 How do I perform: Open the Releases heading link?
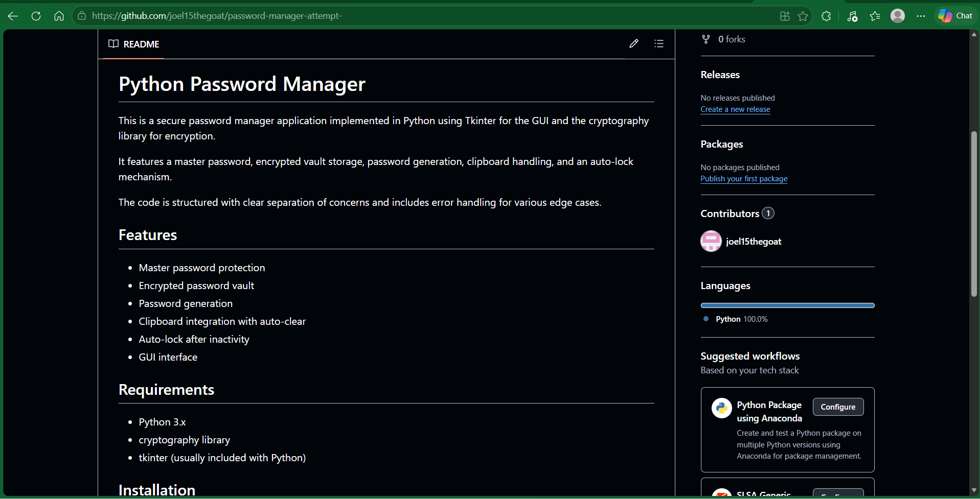click(x=720, y=75)
